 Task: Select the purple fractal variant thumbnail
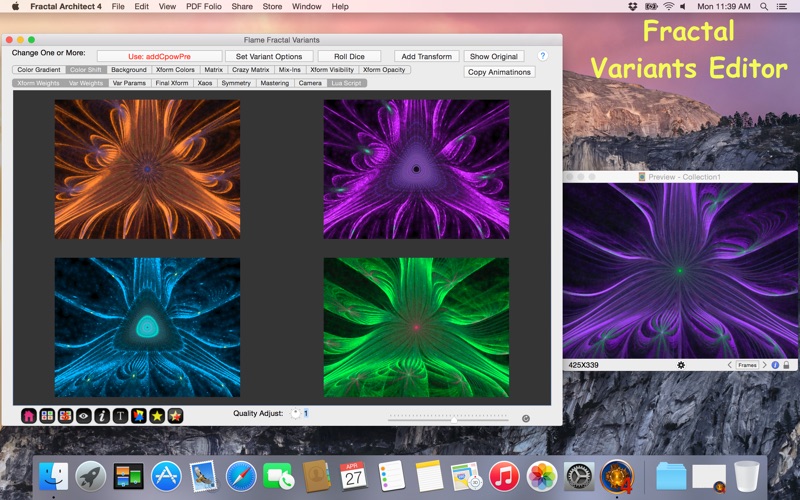click(416, 169)
